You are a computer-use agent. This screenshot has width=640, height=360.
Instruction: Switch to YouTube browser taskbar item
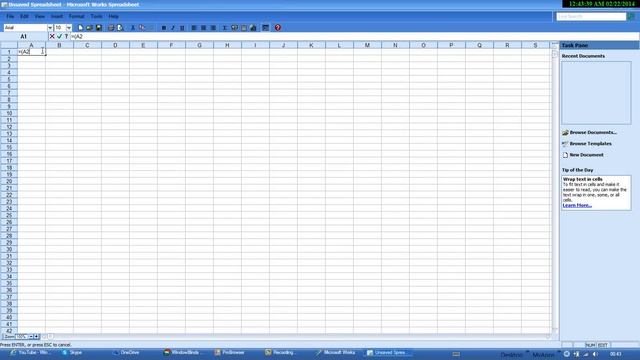[29, 353]
